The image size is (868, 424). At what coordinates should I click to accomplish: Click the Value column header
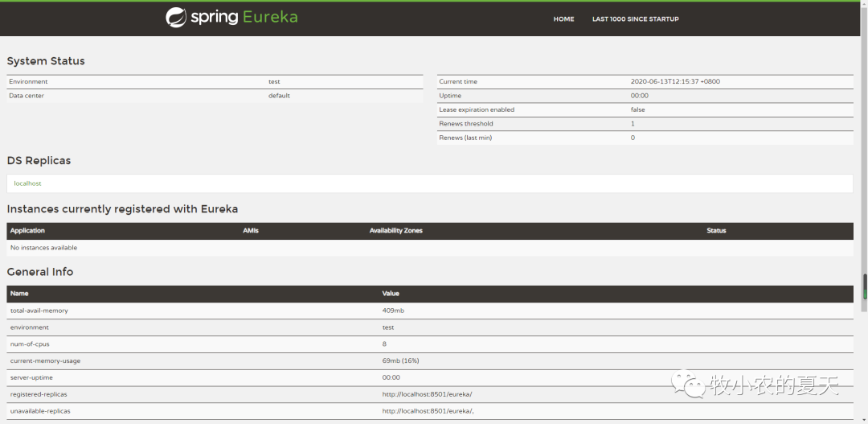(x=391, y=293)
